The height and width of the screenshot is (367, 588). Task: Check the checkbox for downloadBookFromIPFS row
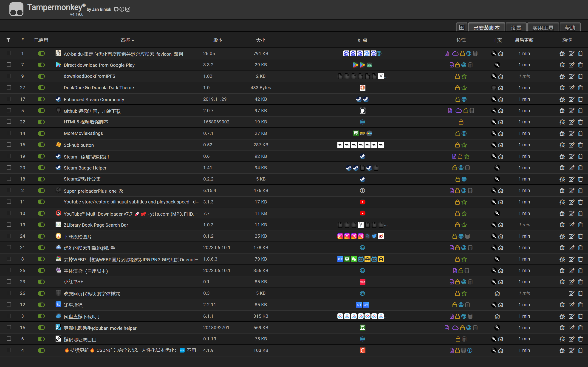9,76
